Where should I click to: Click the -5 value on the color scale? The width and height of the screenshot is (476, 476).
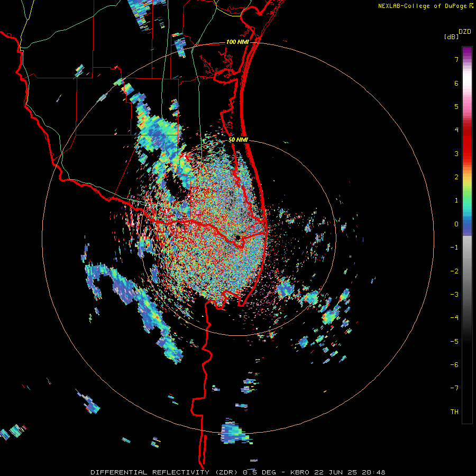(x=454, y=341)
